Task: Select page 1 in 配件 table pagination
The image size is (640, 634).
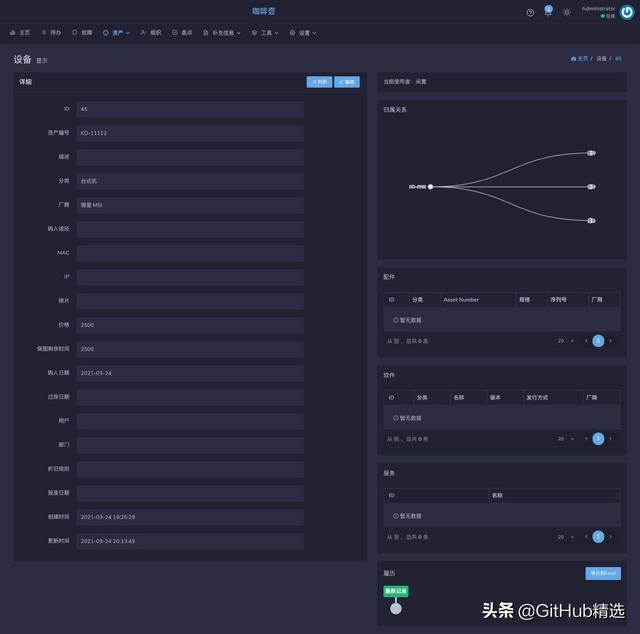Action: pos(598,341)
